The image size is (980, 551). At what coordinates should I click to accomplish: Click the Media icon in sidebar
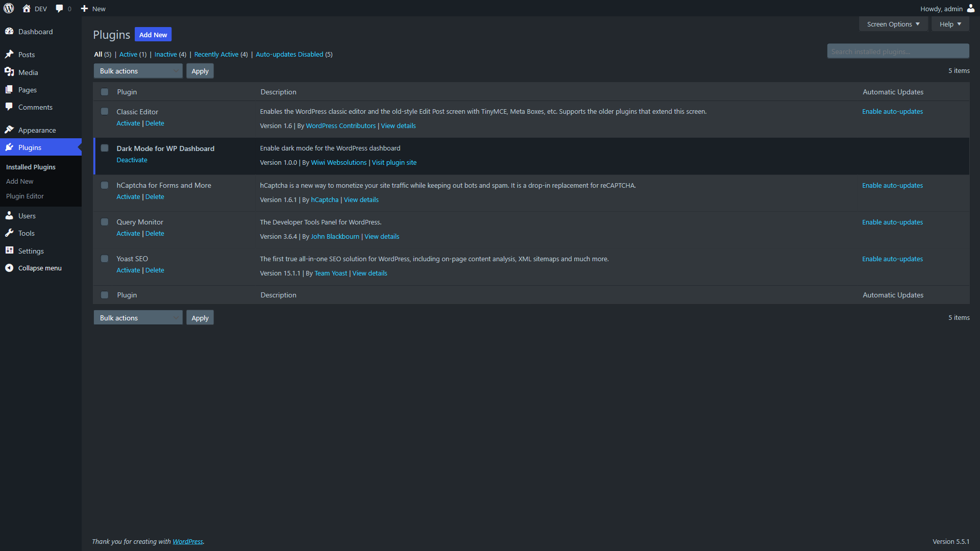click(x=9, y=72)
